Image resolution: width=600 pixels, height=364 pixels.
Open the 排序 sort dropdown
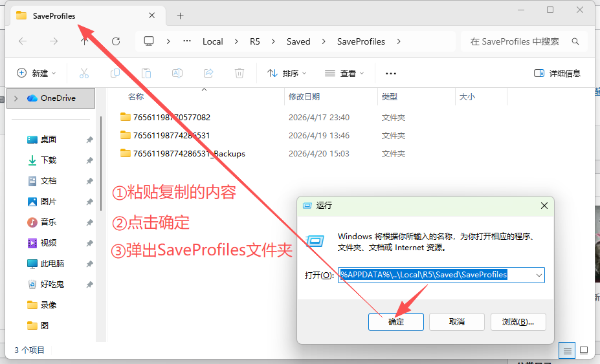click(x=287, y=73)
